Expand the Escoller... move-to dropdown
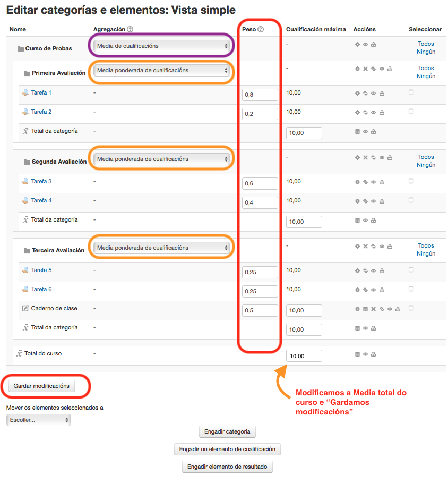 (38, 420)
